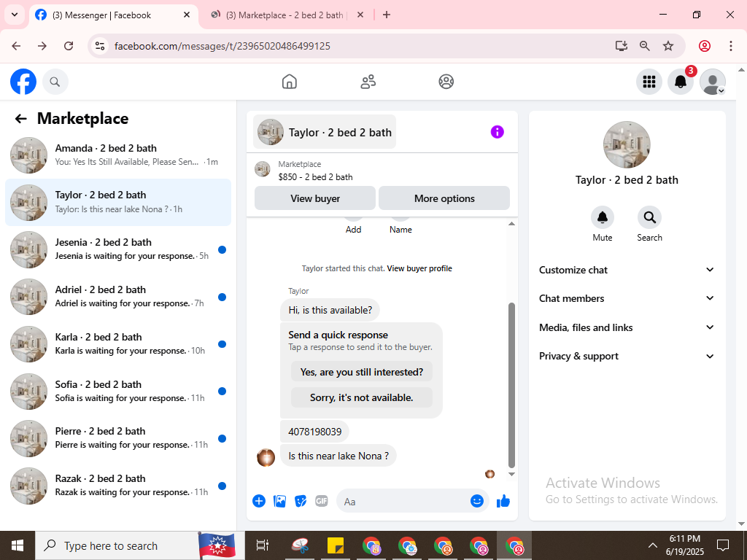Open Sofia's 2 bed 2 bath conversation
The image size is (747, 560).
point(118,391)
